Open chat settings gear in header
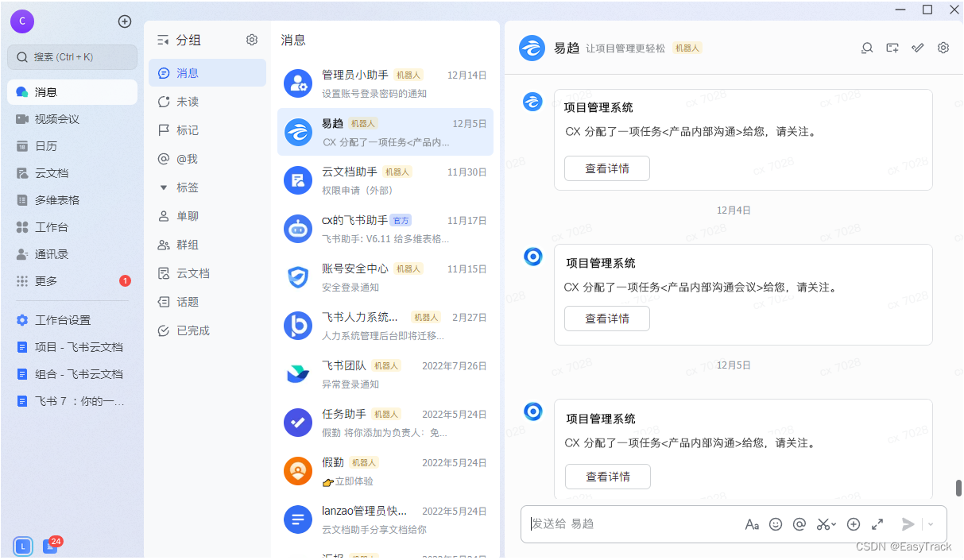The width and height of the screenshot is (964, 560). 943,48
